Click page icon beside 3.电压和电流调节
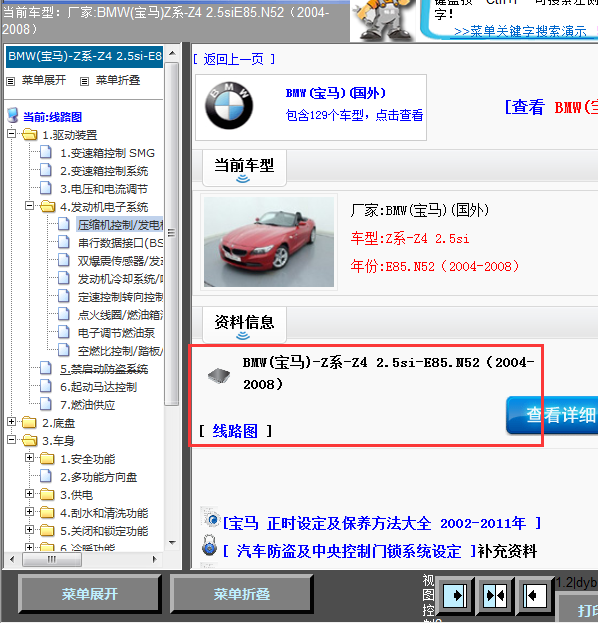 [x=46, y=188]
